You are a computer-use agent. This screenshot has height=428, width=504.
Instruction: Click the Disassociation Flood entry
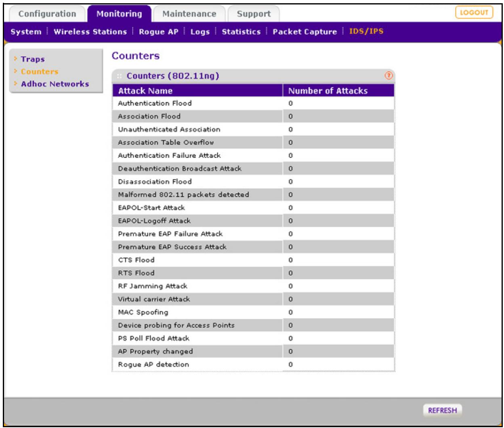click(x=155, y=181)
